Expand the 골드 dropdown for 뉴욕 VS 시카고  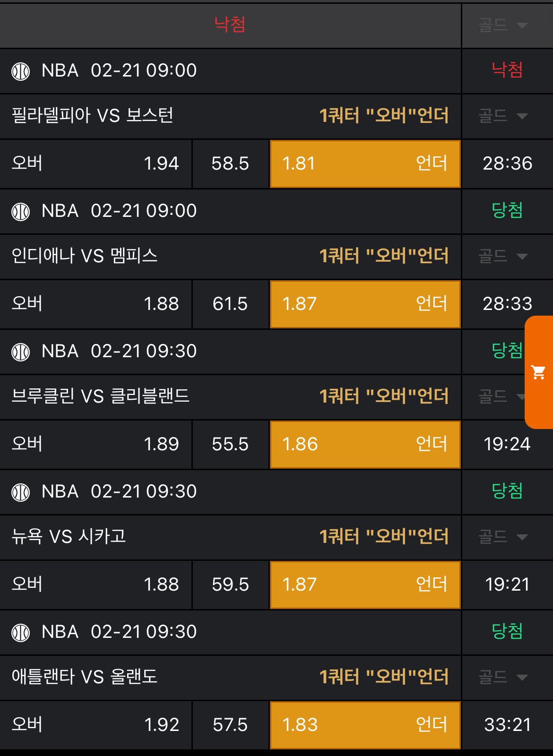coord(503,537)
